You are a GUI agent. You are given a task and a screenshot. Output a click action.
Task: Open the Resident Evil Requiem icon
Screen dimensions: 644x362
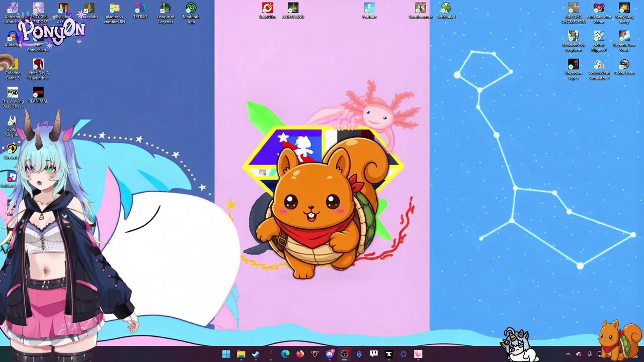(574, 41)
